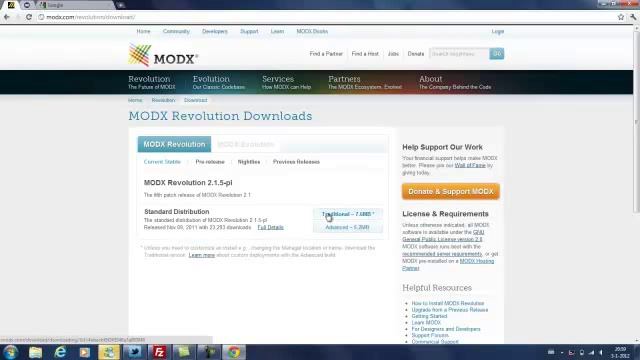This screenshot has height=360, width=640.
Task: Open a new browser tab
Action: 120,5
